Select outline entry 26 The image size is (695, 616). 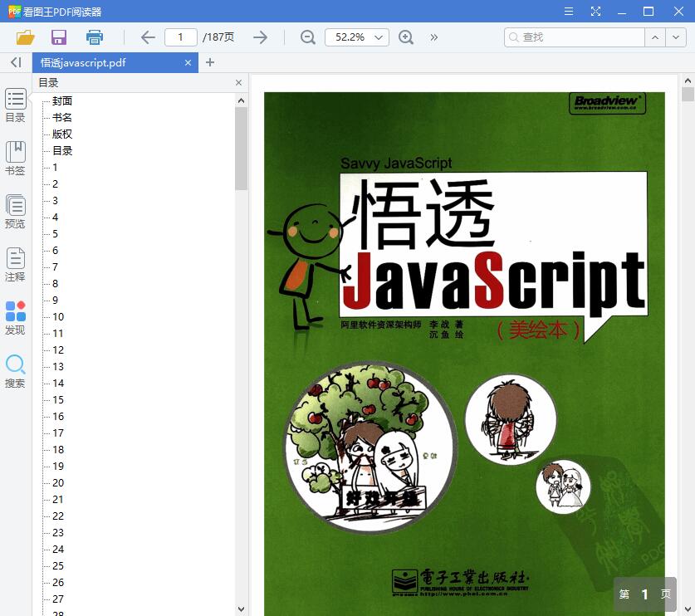point(58,582)
